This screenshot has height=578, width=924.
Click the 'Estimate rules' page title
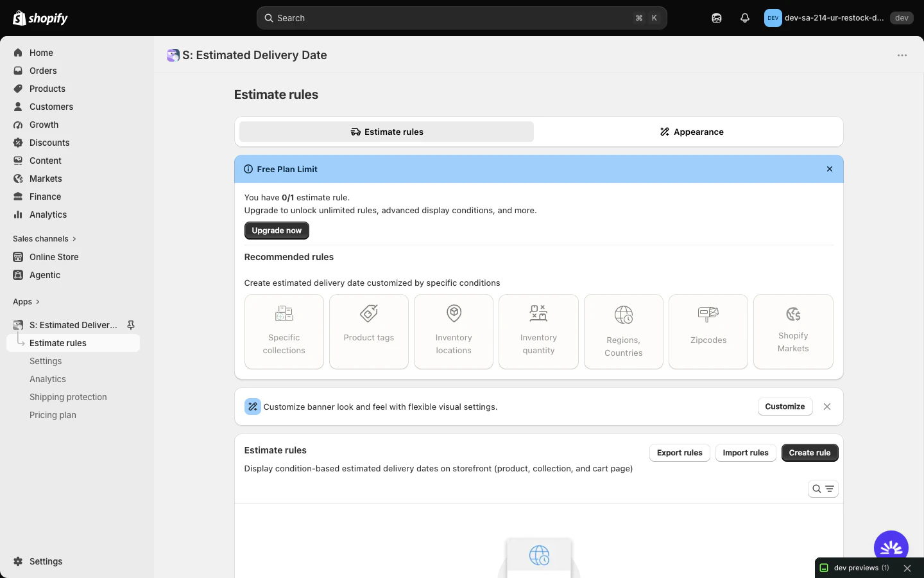coord(276,94)
